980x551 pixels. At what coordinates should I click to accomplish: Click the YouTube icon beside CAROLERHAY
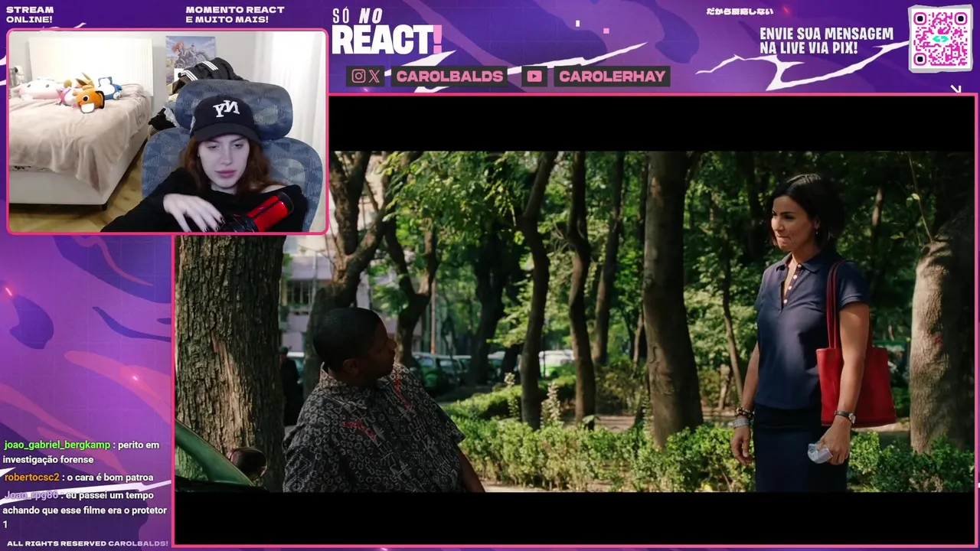click(534, 76)
